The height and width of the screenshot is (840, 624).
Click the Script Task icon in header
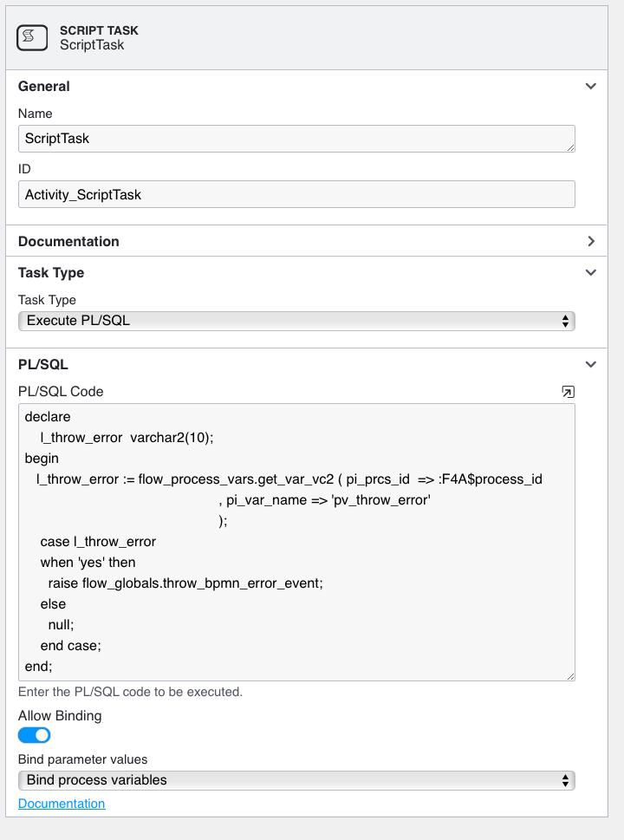pyautogui.click(x=32, y=37)
